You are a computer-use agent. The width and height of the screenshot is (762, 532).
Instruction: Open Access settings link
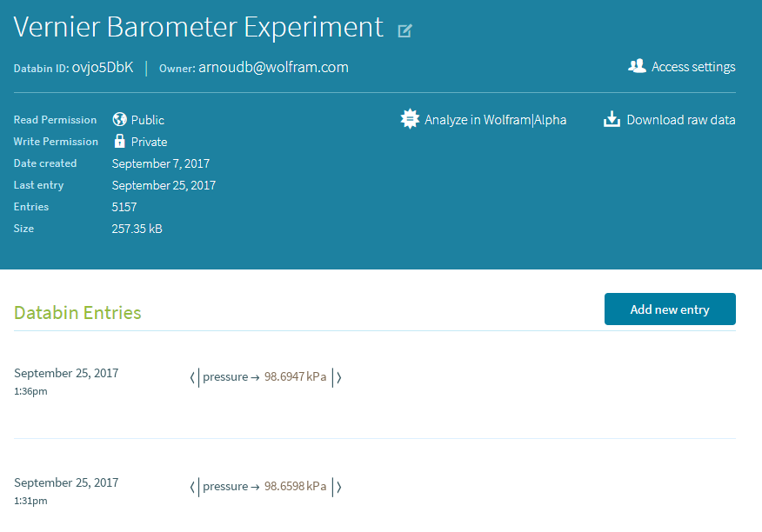click(693, 67)
